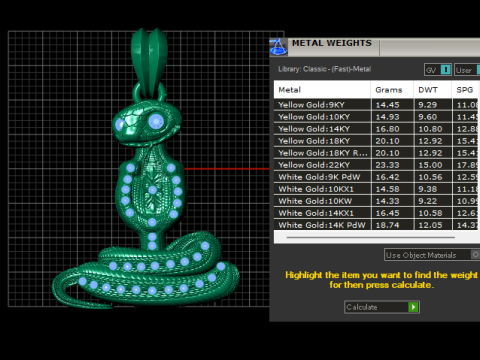
Task: Click the 16.80 grams cell
Action: click(x=392, y=129)
